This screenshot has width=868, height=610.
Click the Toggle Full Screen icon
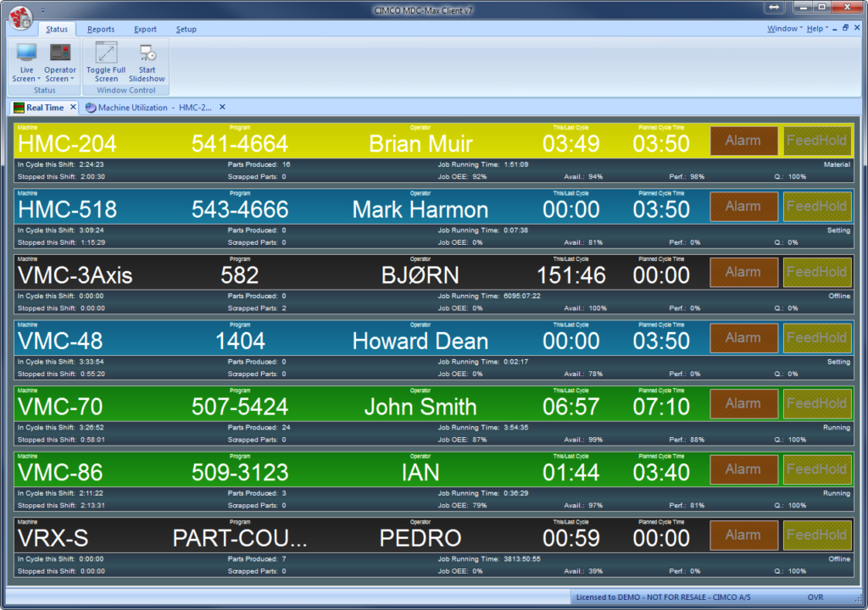pos(106,53)
